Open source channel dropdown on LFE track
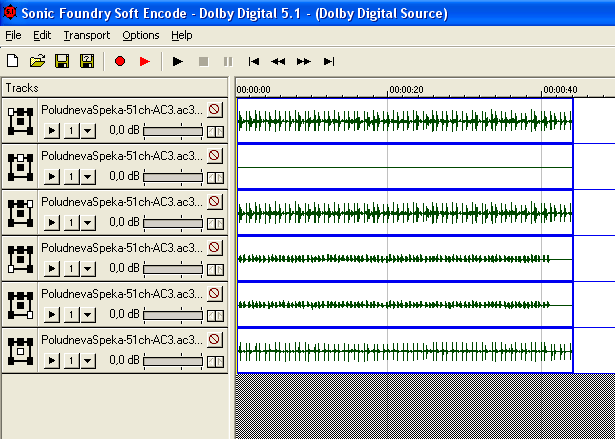Image resolution: width=615 pixels, height=439 pixels. [x=88, y=360]
